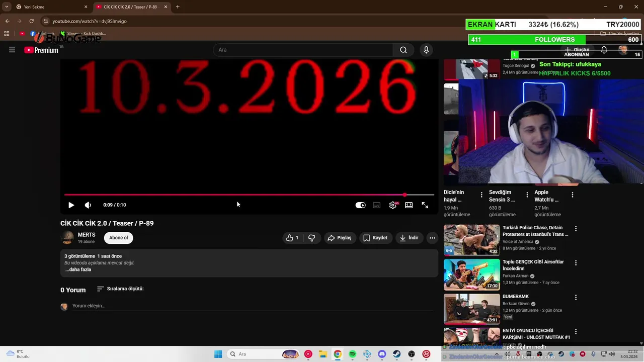This screenshot has height=362, width=644.
Task: Switch player to theater mode
Action: point(409,205)
